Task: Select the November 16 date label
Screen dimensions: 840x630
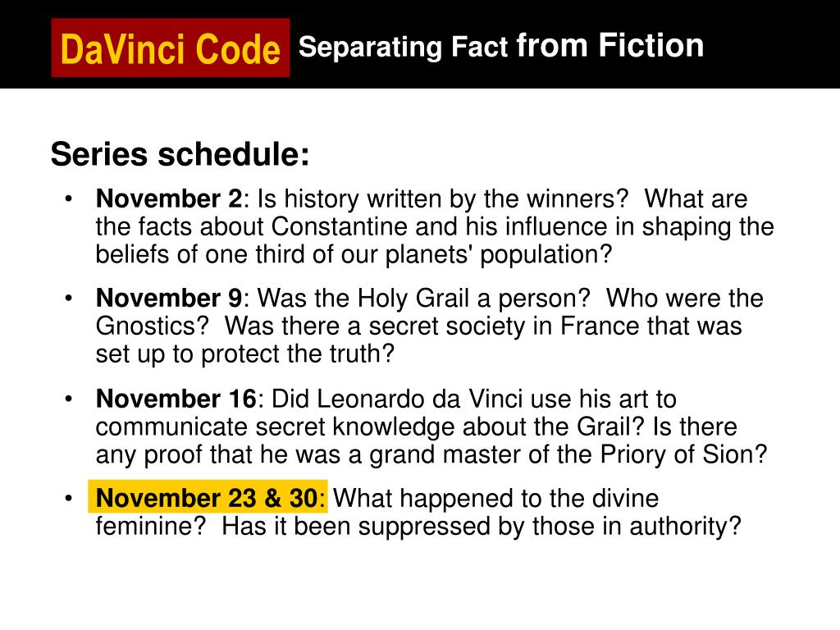Action: (176, 399)
